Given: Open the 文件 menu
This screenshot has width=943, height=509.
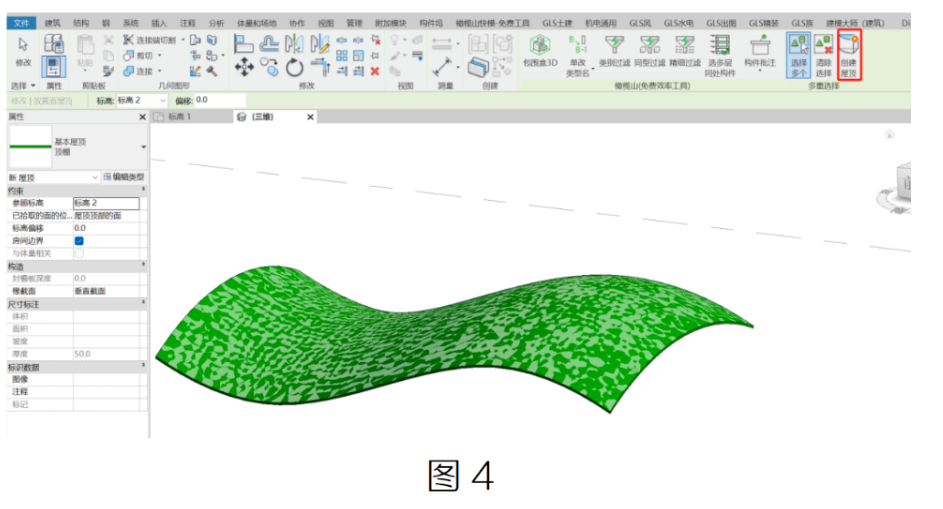Looking at the screenshot, I should click(21, 23).
